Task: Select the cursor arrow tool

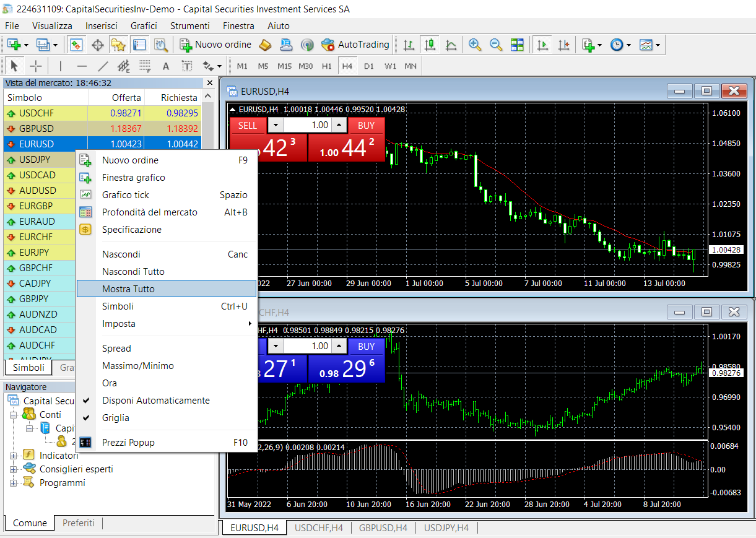Action: 15,66
